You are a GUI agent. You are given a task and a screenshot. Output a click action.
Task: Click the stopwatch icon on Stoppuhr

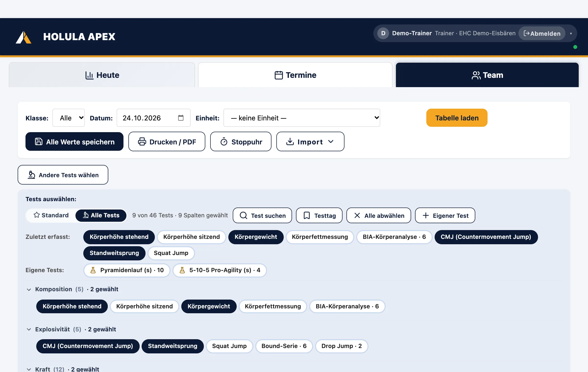[x=224, y=142]
